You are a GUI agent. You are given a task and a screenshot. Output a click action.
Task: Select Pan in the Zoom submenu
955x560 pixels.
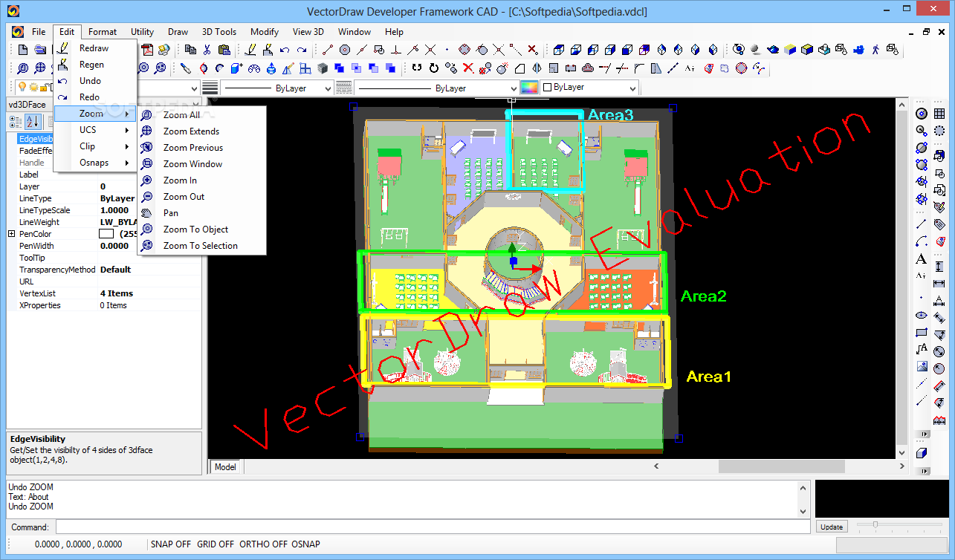point(201,213)
